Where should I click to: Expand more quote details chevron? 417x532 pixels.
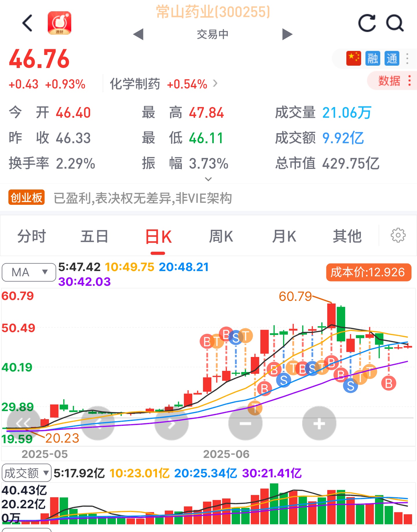point(208,179)
